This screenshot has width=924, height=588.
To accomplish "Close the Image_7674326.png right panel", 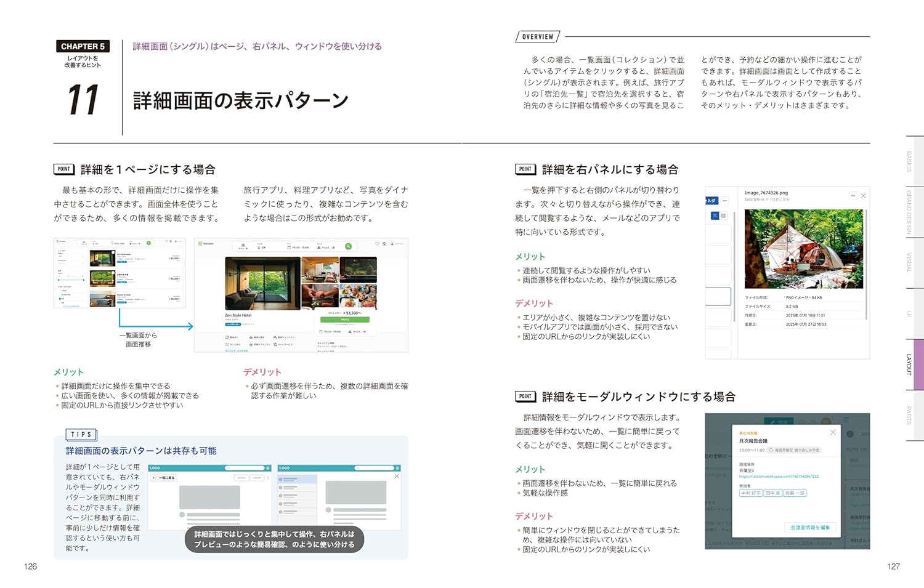I will coord(864,196).
